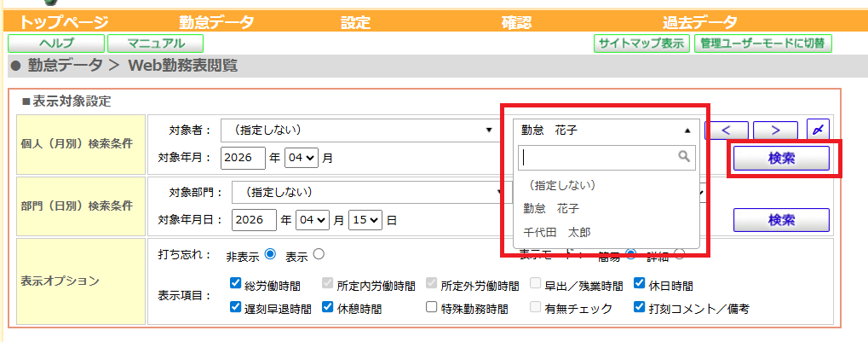868x342 pixels.
Task: Click the previous month arrow button
Action: click(x=727, y=130)
